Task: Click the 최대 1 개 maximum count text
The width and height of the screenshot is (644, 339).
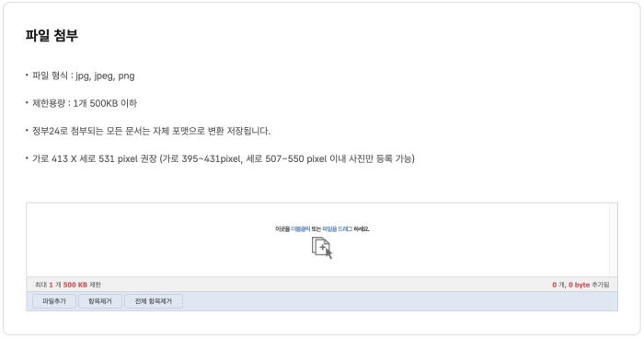Action: [48, 285]
